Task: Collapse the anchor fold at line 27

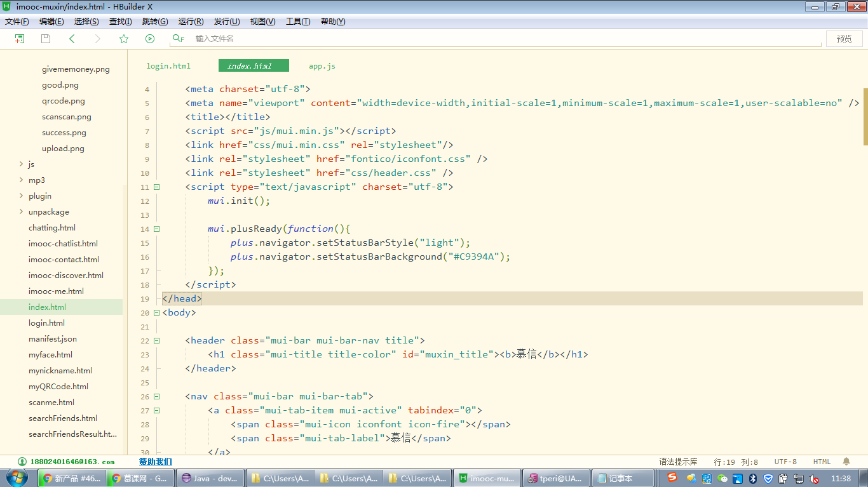Action: 157,410
